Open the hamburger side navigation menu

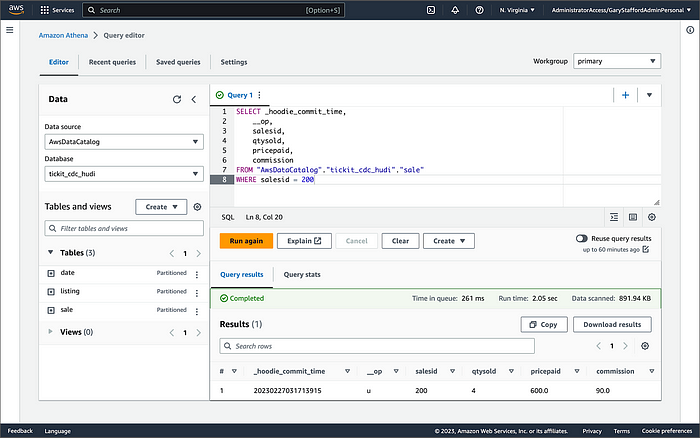[x=10, y=30]
